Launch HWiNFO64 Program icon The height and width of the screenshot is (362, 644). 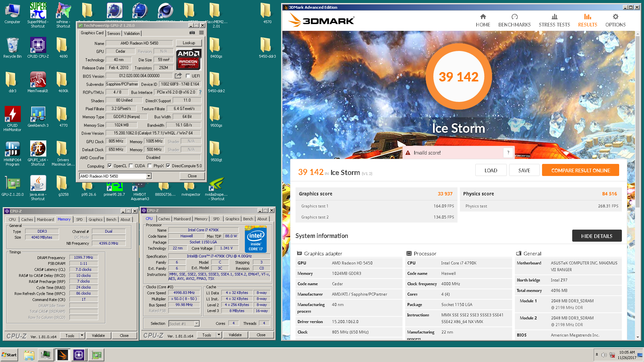(12, 154)
